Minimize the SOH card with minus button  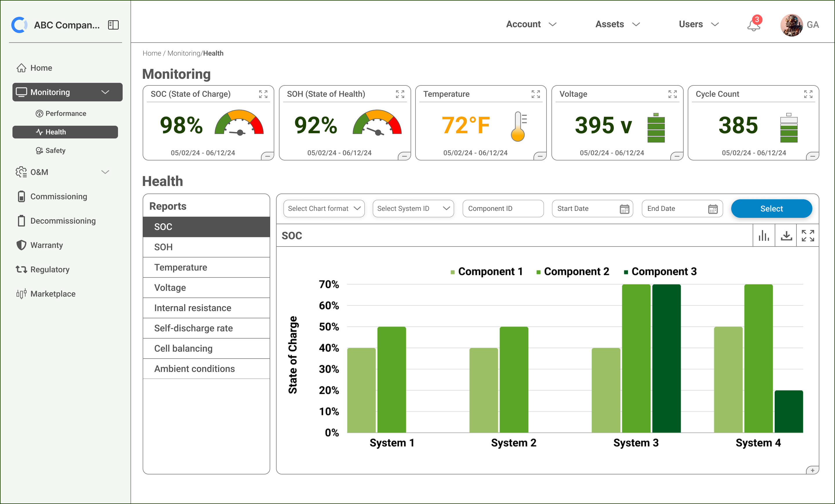pos(404,156)
